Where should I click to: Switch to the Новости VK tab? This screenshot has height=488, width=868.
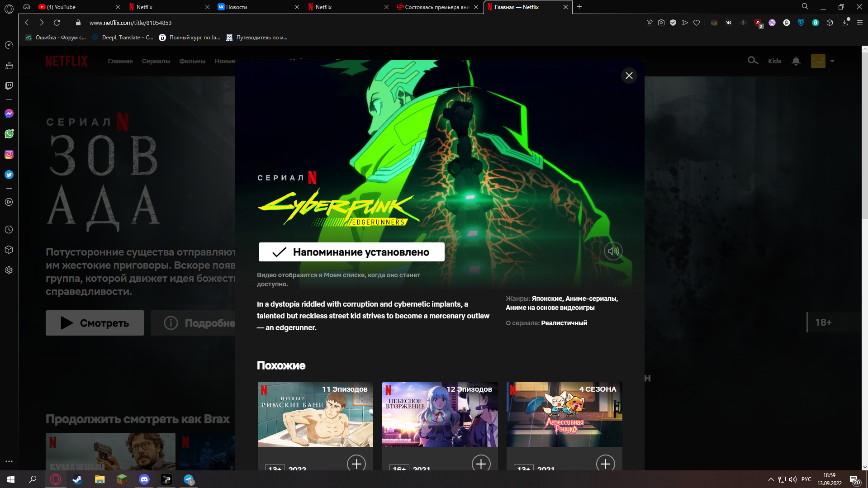click(258, 7)
